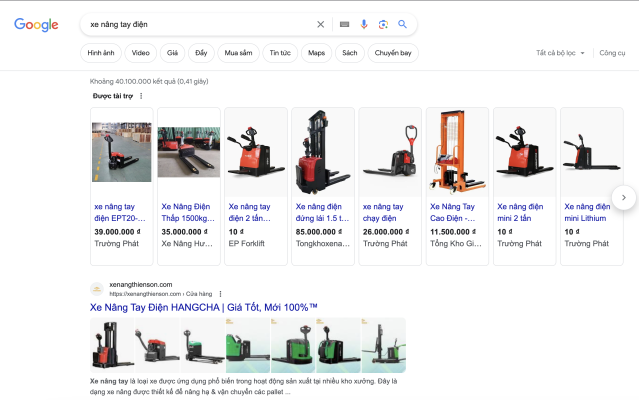This screenshot has height=400, width=639.
Task: Click into the search text field
Action: 200,25
